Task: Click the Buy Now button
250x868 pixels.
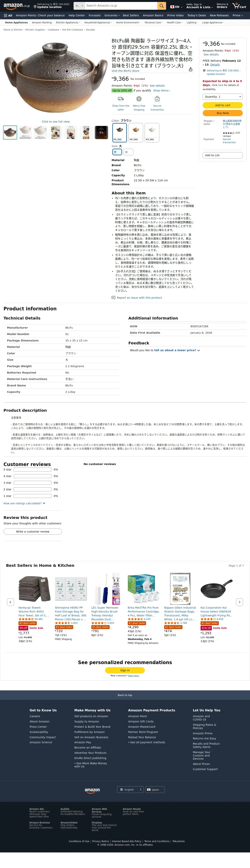Action: tap(223, 113)
